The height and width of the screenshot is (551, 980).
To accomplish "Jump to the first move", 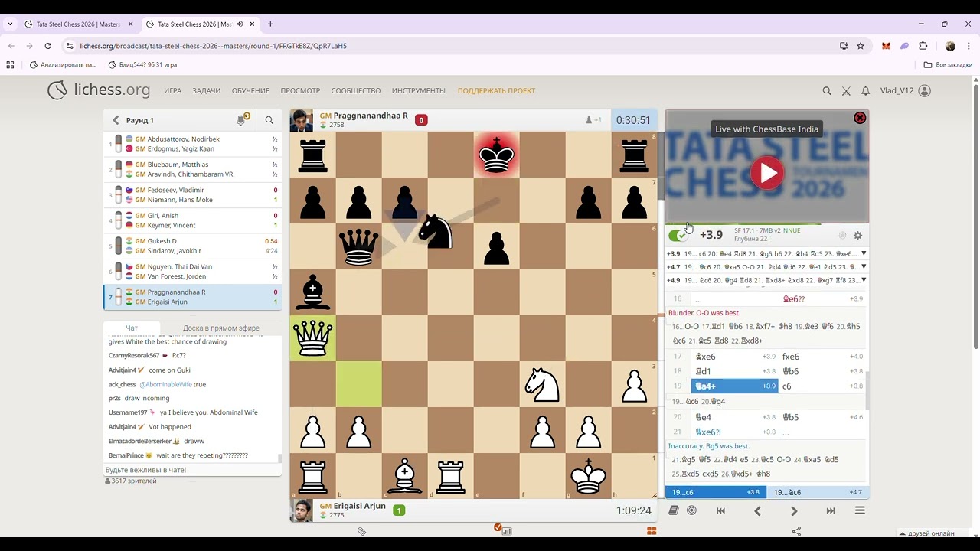I will pyautogui.click(x=720, y=510).
